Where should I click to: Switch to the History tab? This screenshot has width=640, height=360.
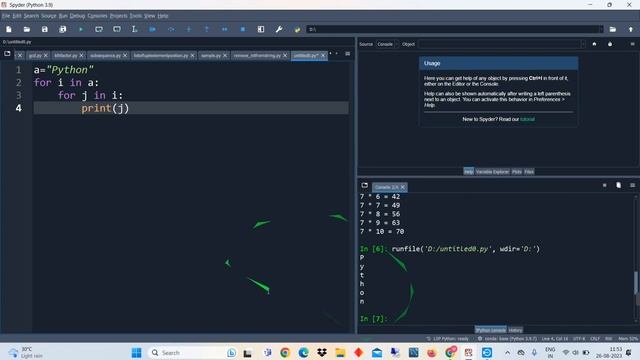click(516, 330)
